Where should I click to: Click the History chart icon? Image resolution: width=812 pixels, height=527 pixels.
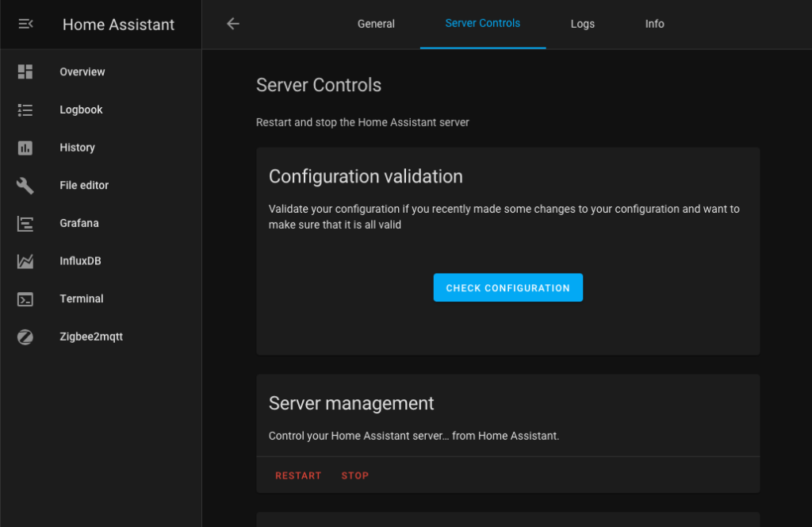[25, 148]
